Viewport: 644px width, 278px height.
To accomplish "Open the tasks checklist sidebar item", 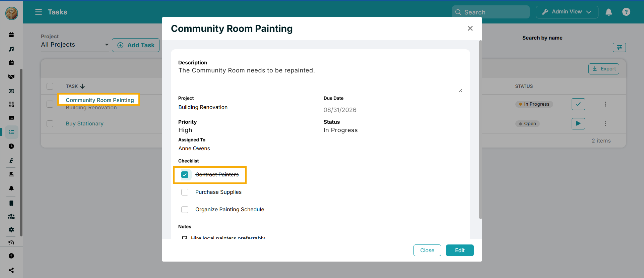I will tap(11, 132).
